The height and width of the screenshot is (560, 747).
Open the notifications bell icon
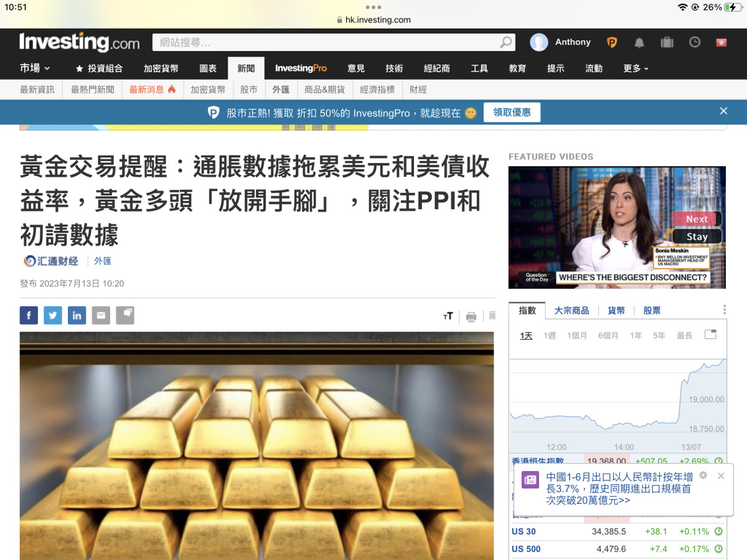click(x=639, y=42)
